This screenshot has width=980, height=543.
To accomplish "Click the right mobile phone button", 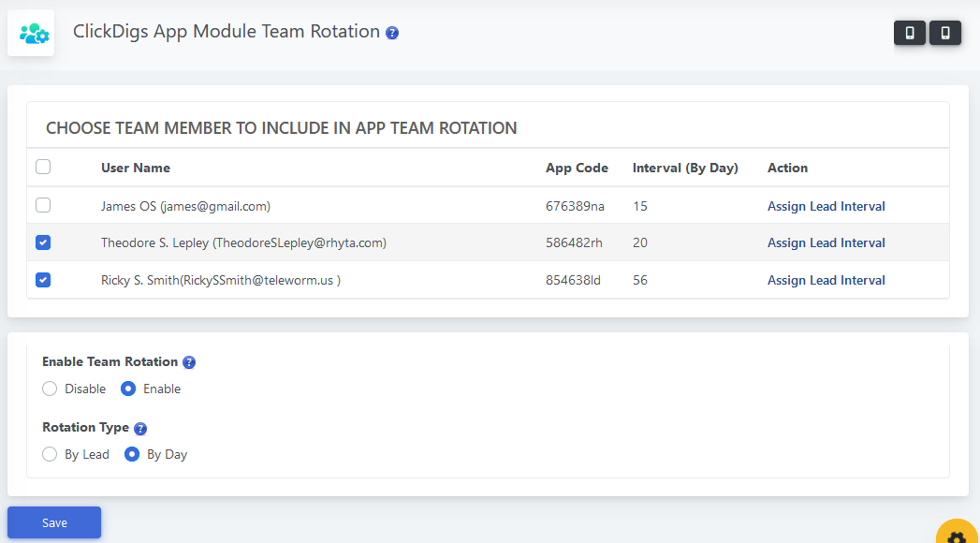I will pyautogui.click(x=944, y=33).
